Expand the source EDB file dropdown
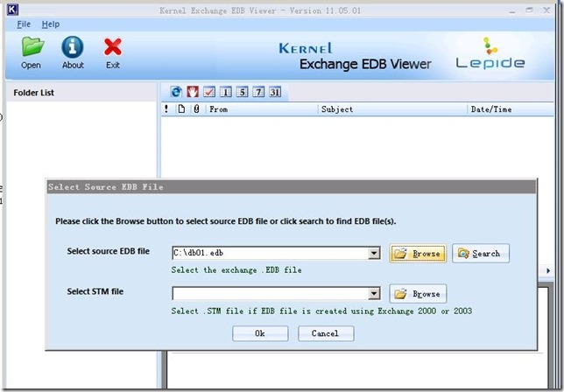The height and width of the screenshot is (392, 564). tap(374, 253)
